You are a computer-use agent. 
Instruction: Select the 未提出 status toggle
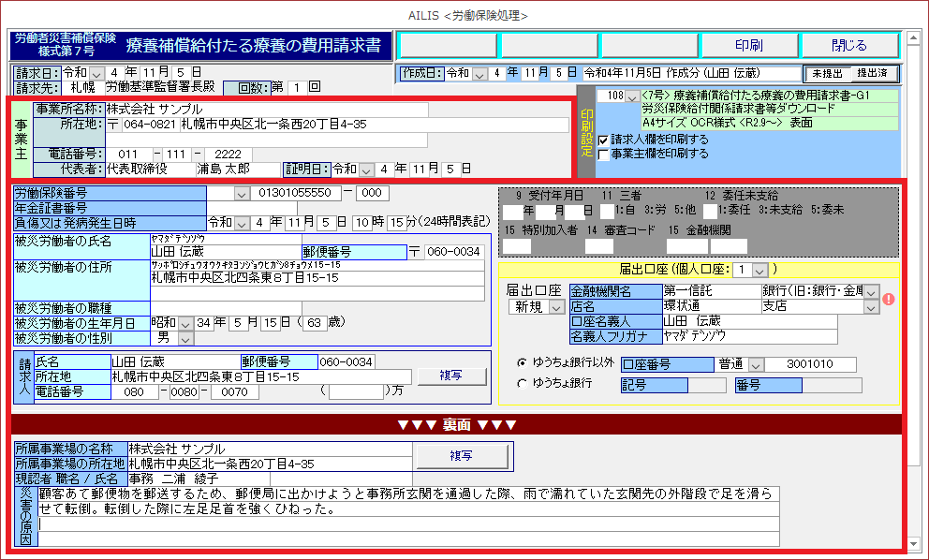tap(827, 73)
